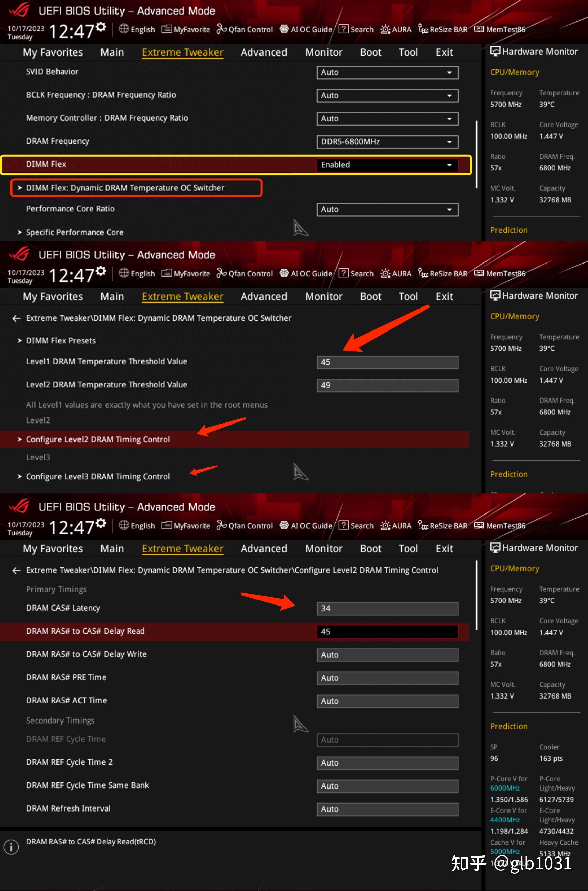Click the "163 pts" Cooler prediction value

tap(551, 758)
